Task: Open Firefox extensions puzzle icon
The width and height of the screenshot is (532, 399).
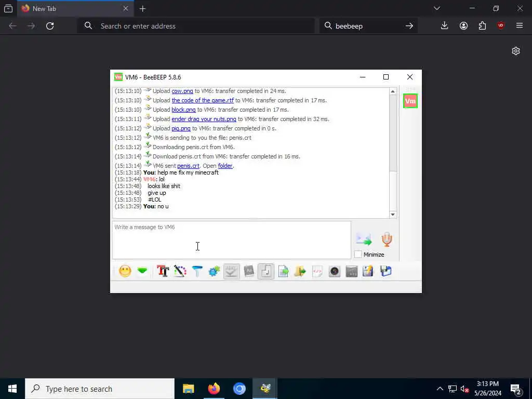Action: pyautogui.click(x=482, y=26)
